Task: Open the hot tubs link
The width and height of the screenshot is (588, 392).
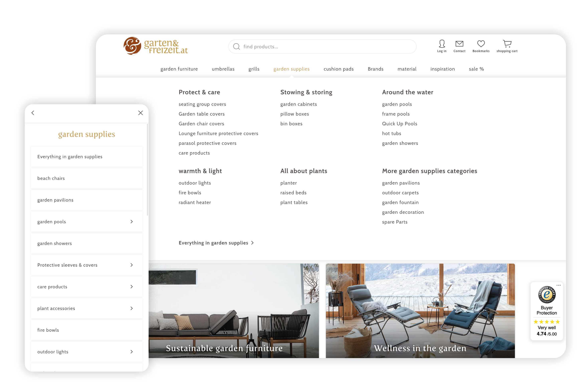Action: pos(391,134)
